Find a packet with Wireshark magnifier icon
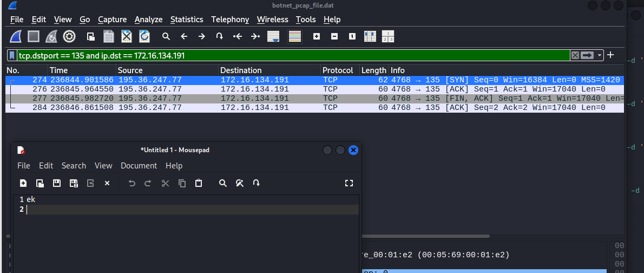The height and width of the screenshot is (273, 644). [x=166, y=37]
